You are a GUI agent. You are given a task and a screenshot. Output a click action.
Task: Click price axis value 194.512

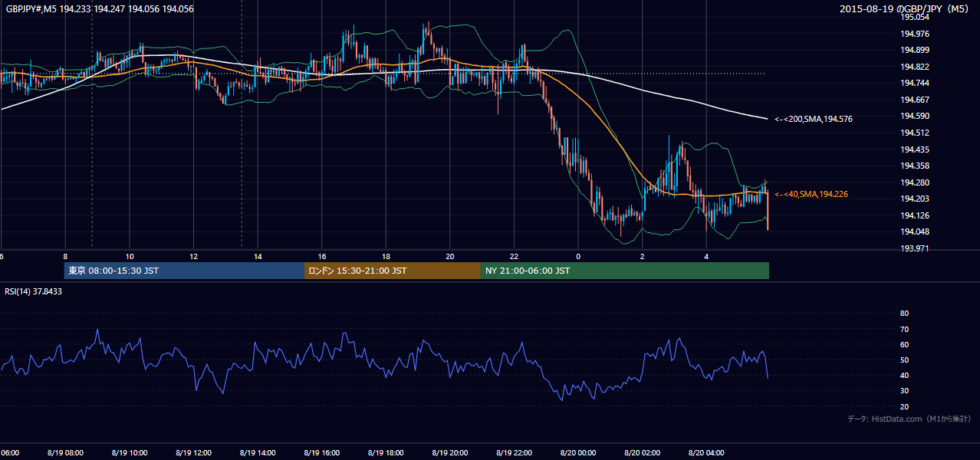coord(916,133)
